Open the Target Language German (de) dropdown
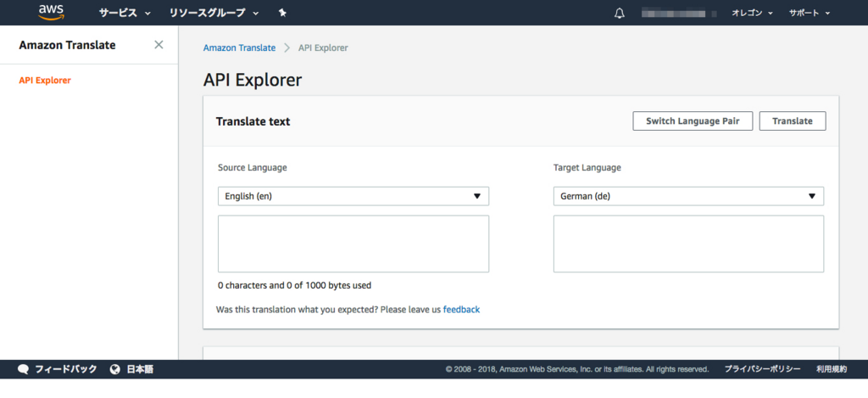The image size is (868, 398). [x=688, y=196]
